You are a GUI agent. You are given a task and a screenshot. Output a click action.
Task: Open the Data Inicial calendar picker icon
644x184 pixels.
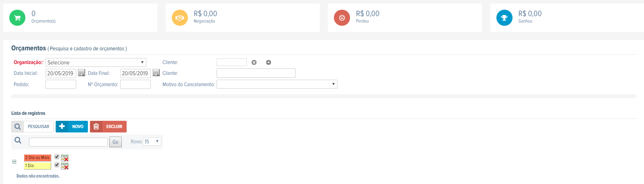pos(81,73)
